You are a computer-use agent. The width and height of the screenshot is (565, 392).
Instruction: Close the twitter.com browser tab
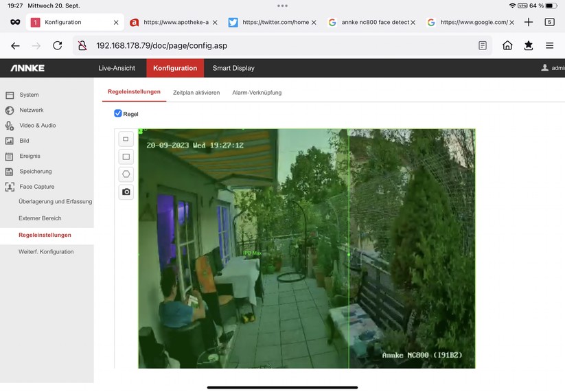[x=314, y=23]
